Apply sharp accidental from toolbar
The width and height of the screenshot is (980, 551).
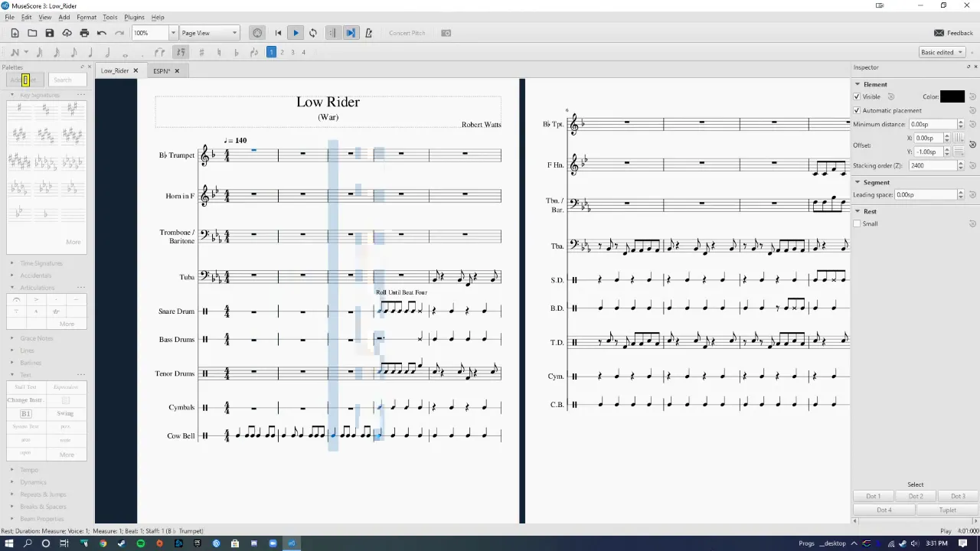click(201, 52)
